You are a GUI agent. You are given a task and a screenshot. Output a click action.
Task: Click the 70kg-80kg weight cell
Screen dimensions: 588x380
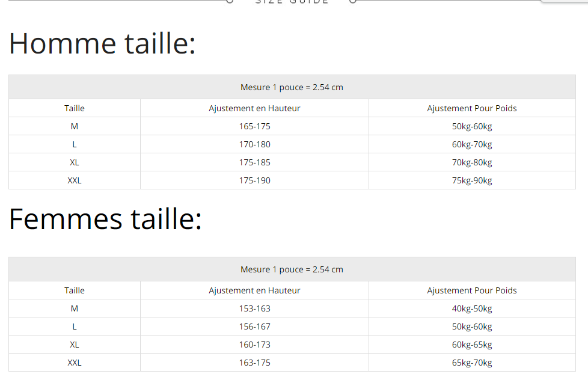472,162
